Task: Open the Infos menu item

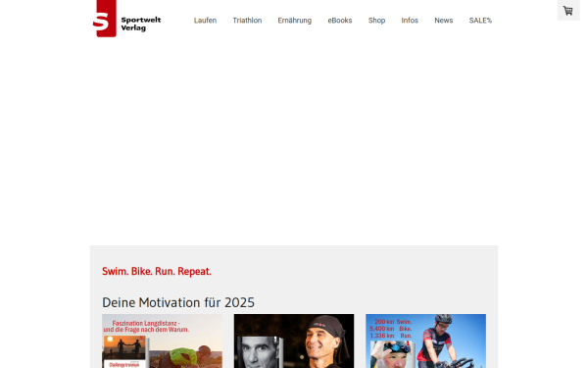Action: pyautogui.click(x=410, y=21)
